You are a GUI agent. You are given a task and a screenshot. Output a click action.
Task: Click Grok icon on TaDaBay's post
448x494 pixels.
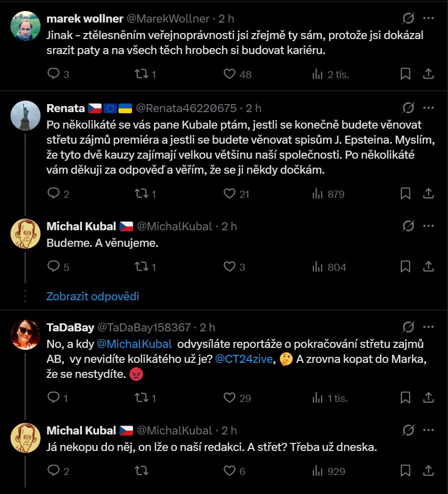[x=408, y=327]
